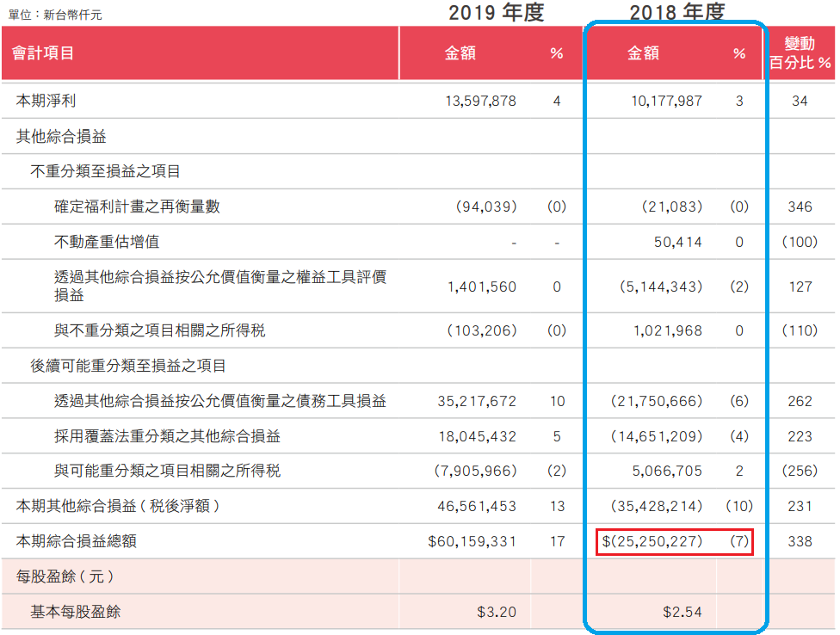This screenshot has width=840, height=635.
Task: Click 基本每股盈餘 row label
Action: coord(76,612)
